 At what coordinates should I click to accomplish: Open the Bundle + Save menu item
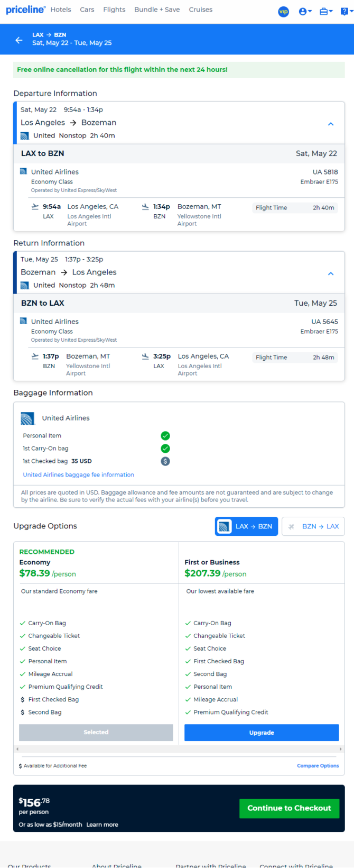pyautogui.click(x=157, y=10)
